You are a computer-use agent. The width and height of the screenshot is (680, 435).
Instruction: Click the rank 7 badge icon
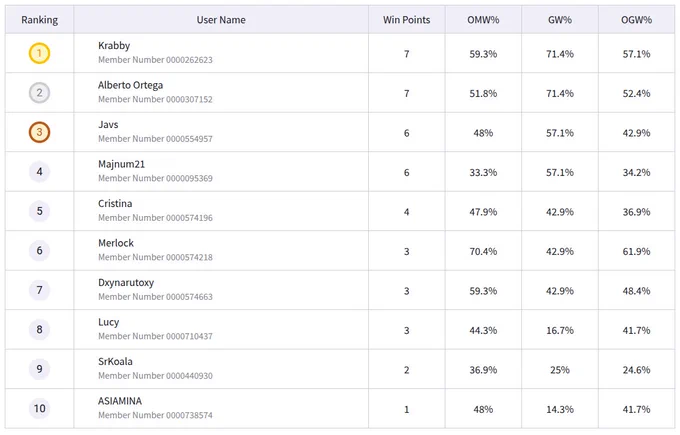pos(39,290)
